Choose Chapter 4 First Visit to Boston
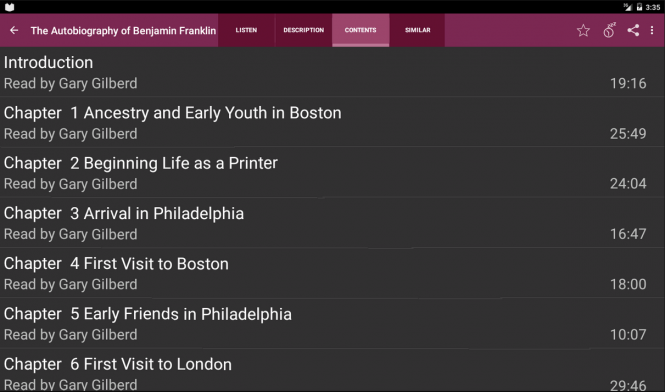The height and width of the screenshot is (392, 665). point(332,273)
